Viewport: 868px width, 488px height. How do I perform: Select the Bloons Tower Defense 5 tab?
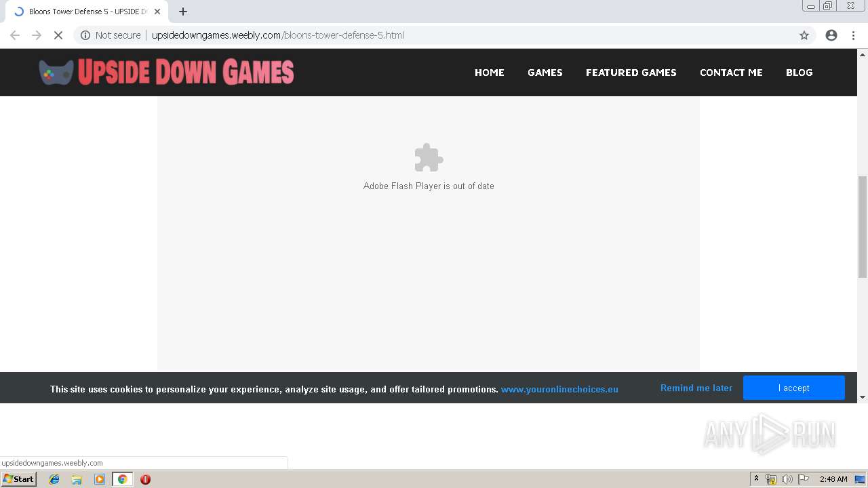click(x=87, y=12)
